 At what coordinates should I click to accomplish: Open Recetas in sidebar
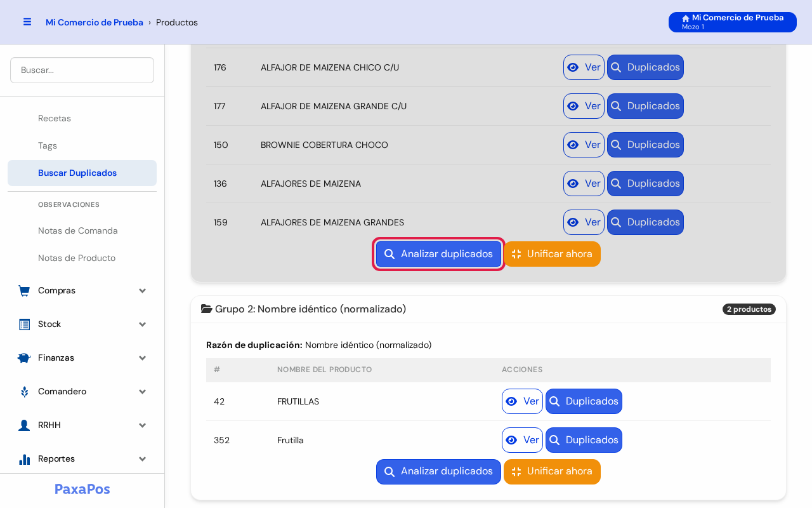pos(82,119)
